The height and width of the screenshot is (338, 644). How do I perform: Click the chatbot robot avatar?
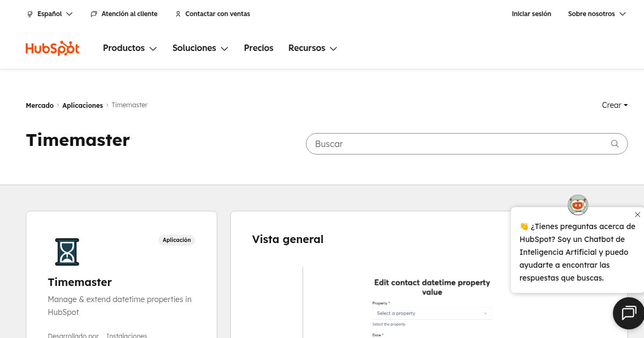point(578,204)
